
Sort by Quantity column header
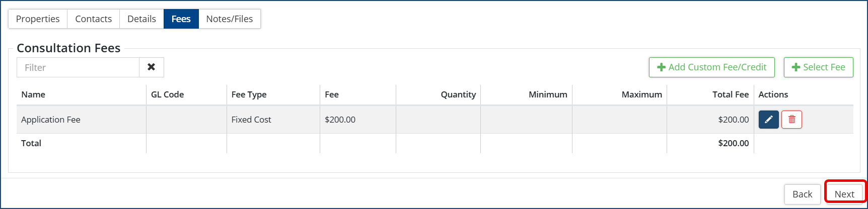click(x=458, y=94)
